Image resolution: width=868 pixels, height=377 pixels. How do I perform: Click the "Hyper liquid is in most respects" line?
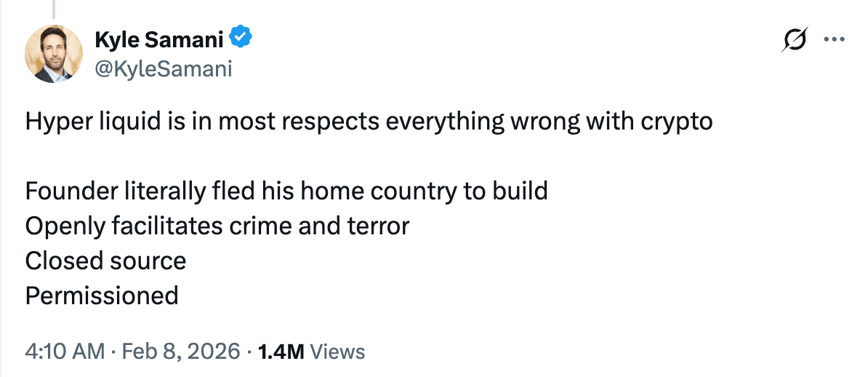[369, 122]
